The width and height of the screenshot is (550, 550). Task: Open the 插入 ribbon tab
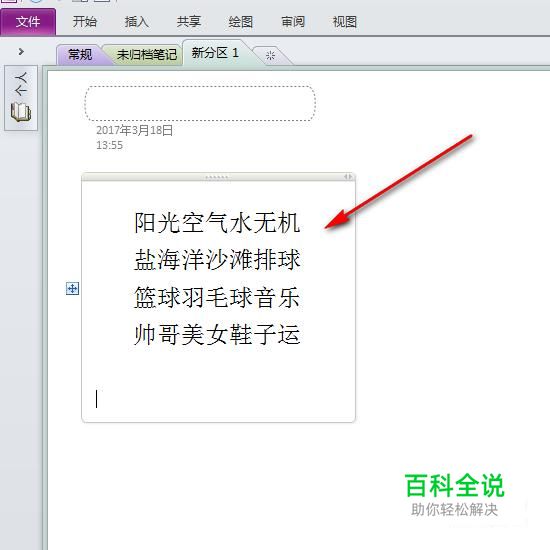tap(136, 22)
